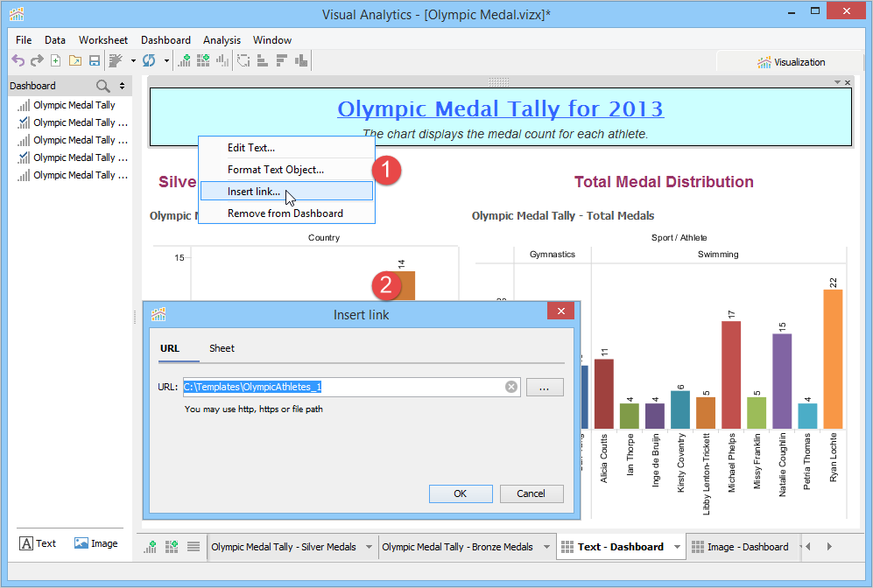Close the Insert link dialog
This screenshot has height=588, width=873.
click(560, 311)
